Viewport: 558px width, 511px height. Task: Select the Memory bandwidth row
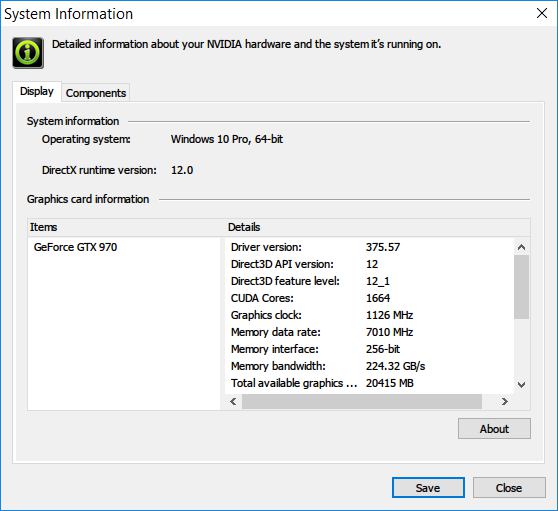[x=370, y=366]
